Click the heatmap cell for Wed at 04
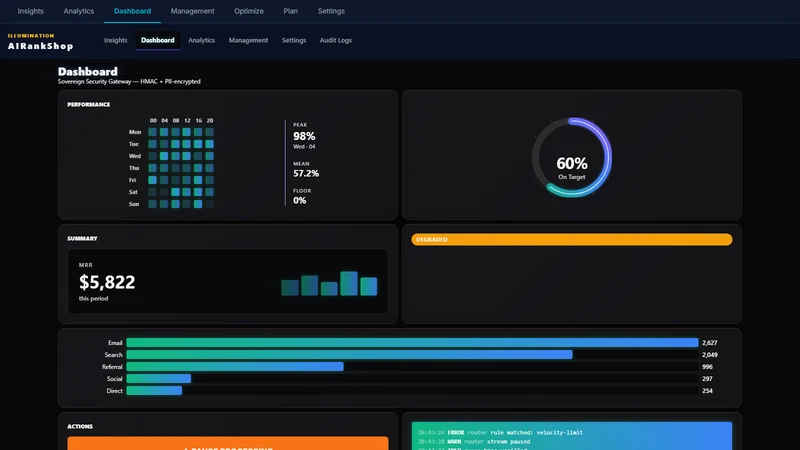 click(164, 156)
